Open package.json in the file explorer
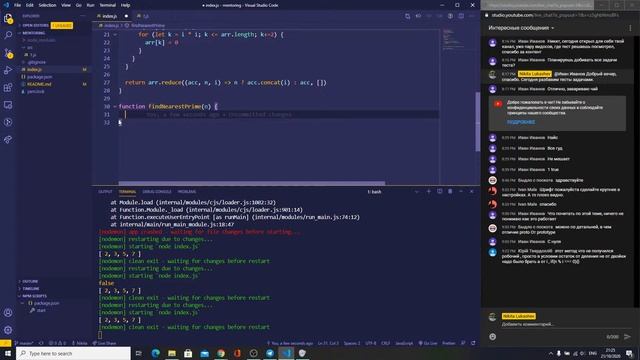Image resolution: width=640 pixels, height=360 pixels. point(39,77)
